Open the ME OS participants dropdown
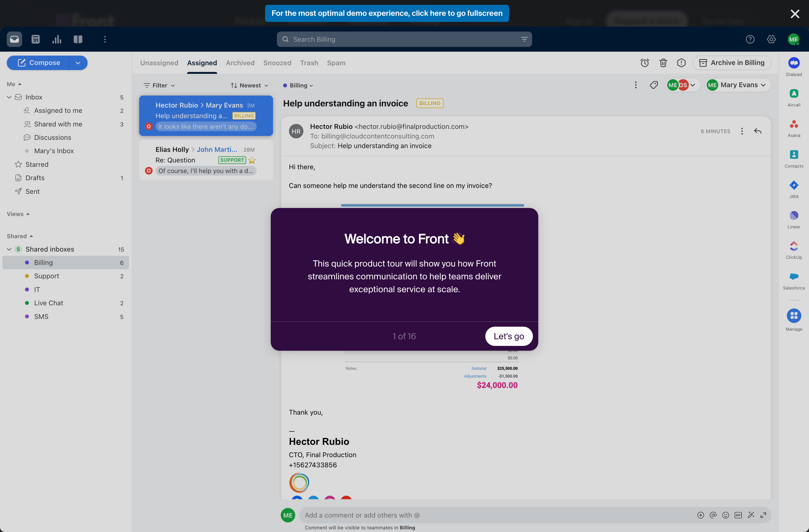 click(682, 85)
